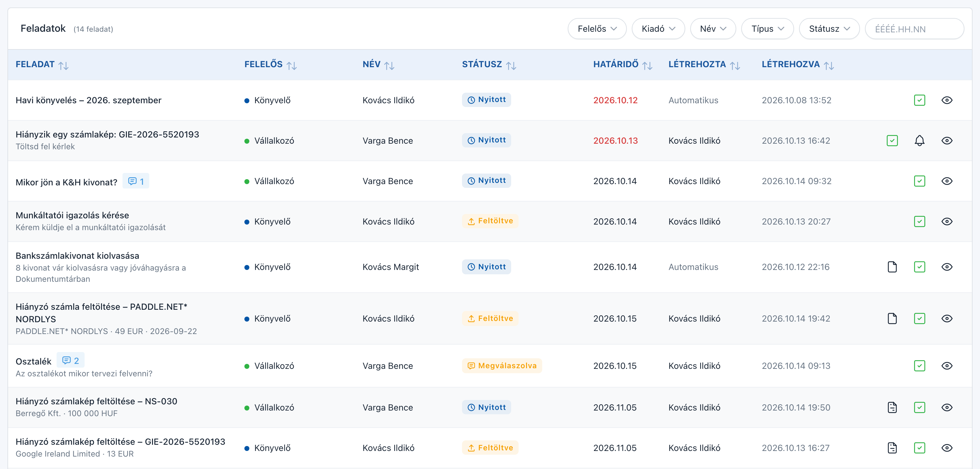
Task: Expand the Típus filter dropdown
Action: click(x=767, y=29)
